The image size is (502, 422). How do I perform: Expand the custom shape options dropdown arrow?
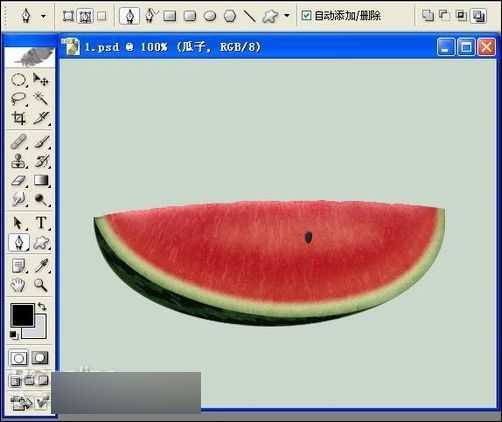tap(287, 15)
